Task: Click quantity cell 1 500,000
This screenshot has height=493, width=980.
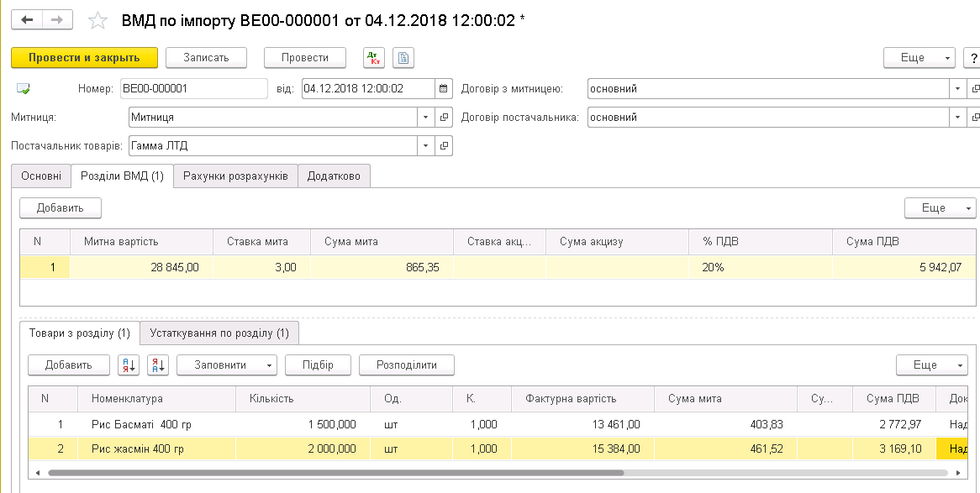Action: [303, 425]
